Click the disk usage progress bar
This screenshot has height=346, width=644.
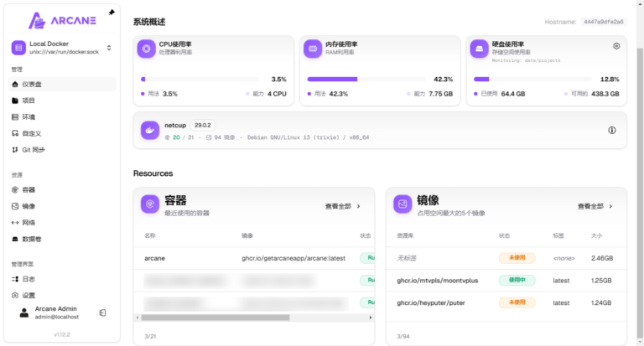pos(532,80)
